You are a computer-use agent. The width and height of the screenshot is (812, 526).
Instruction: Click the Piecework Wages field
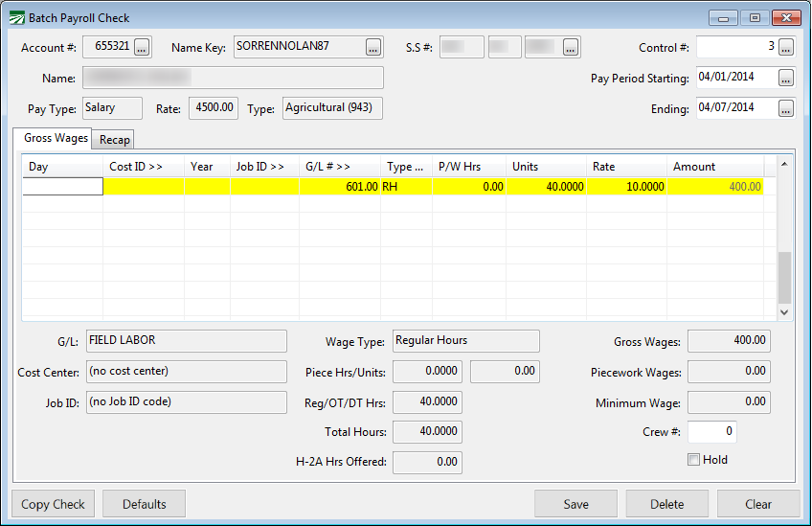(729, 372)
